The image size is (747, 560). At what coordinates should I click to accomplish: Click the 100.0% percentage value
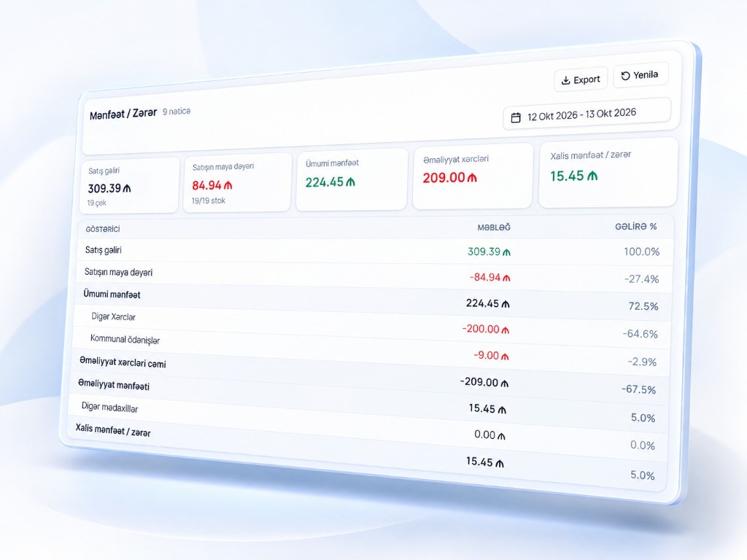[x=642, y=252]
